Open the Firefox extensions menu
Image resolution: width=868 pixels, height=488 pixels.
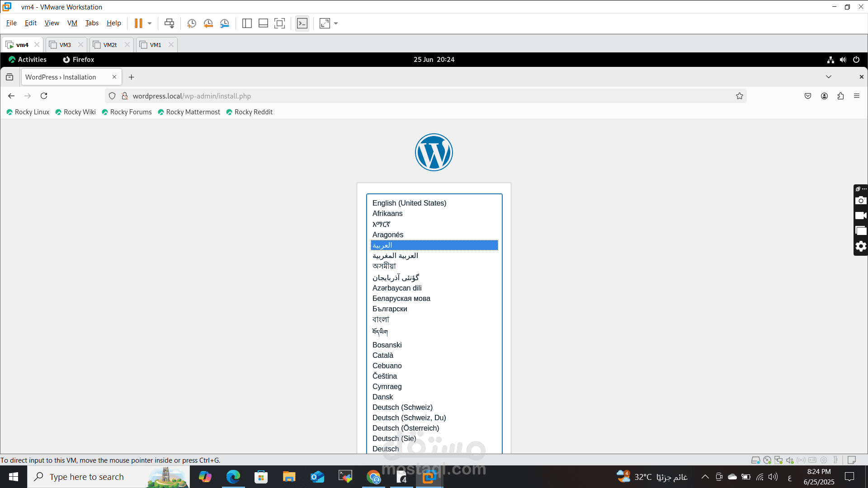(840, 96)
